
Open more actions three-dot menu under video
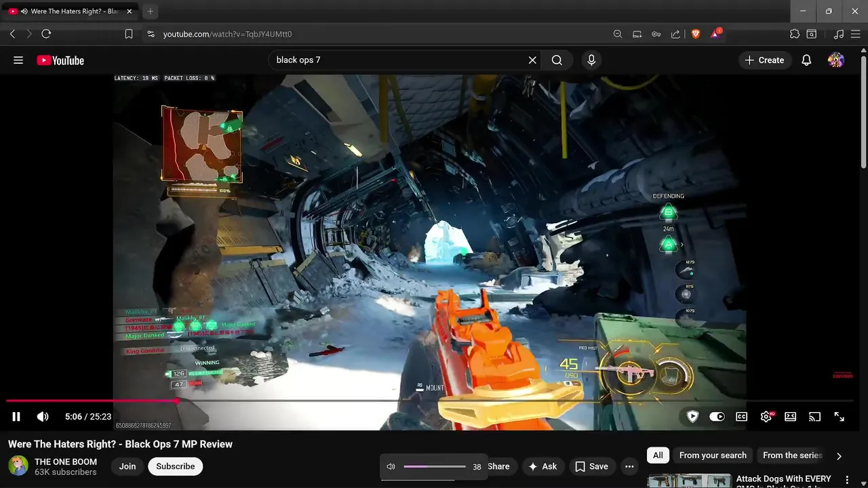pos(629,466)
